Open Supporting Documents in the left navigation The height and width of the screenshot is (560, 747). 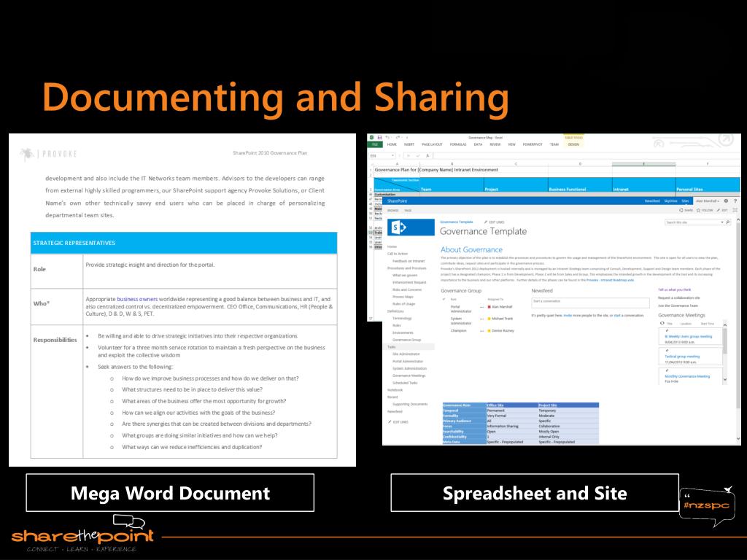410,404
